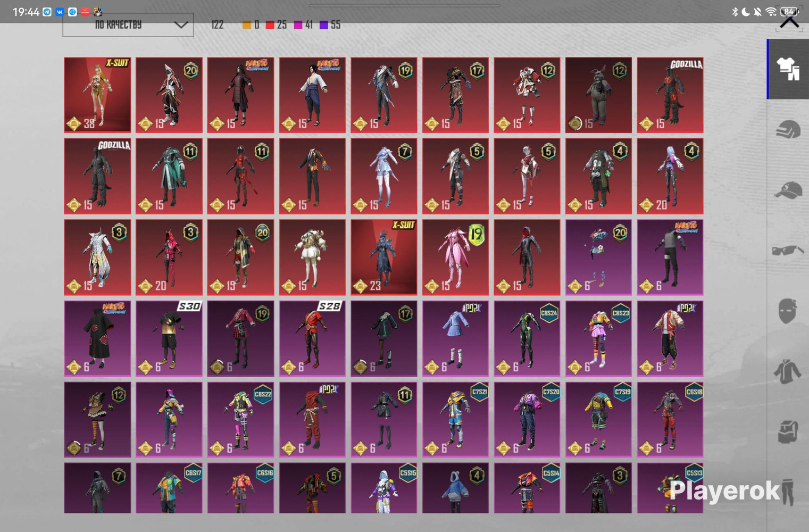The width and height of the screenshot is (809, 532).
Task: Select the Naruto Akatsuki cloak outfit
Action: tap(97, 338)
